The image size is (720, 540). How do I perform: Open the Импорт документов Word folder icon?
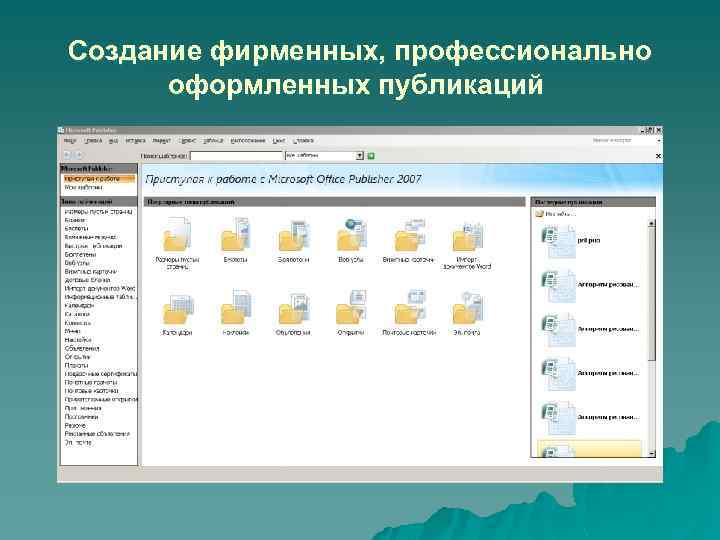click(x=467, y=235)
